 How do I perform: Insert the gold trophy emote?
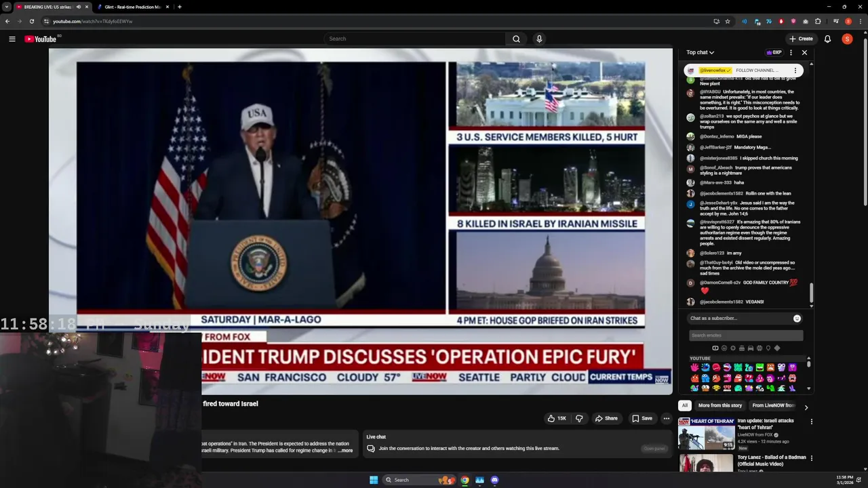tap(716, 388)
